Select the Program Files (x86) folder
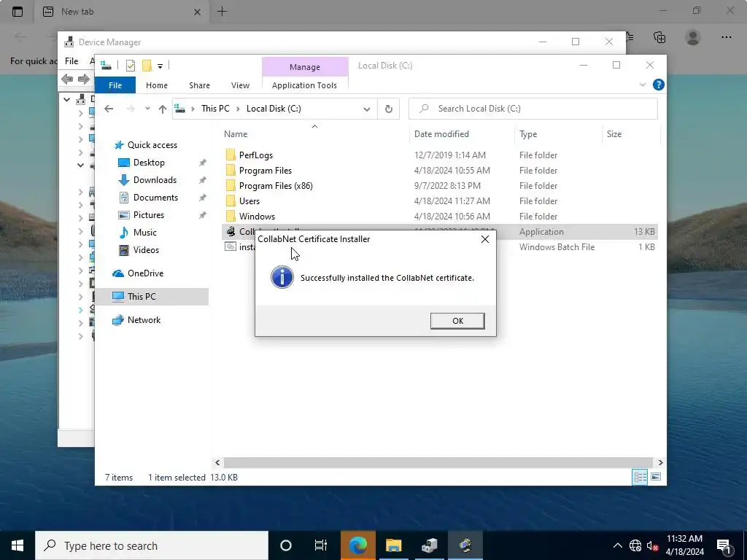Viewport: 747px width, 560px height. tap(276, 186)
